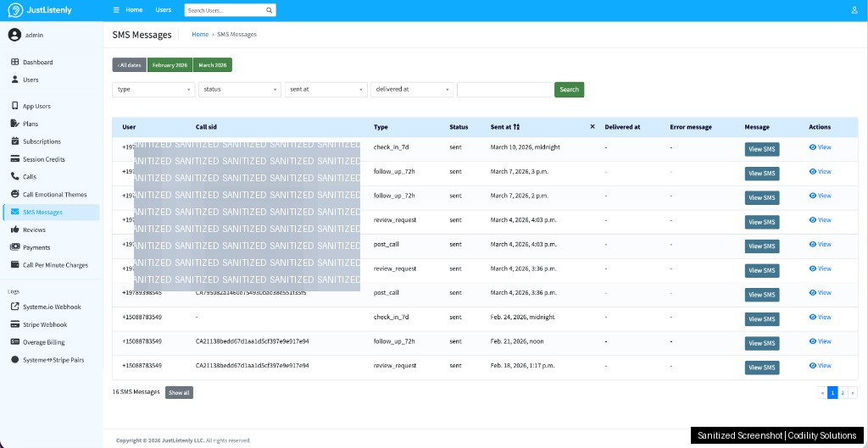Select SMS Messages in the sidebar
This screenshot has height=448, width=868.
(x=51, y=213)
